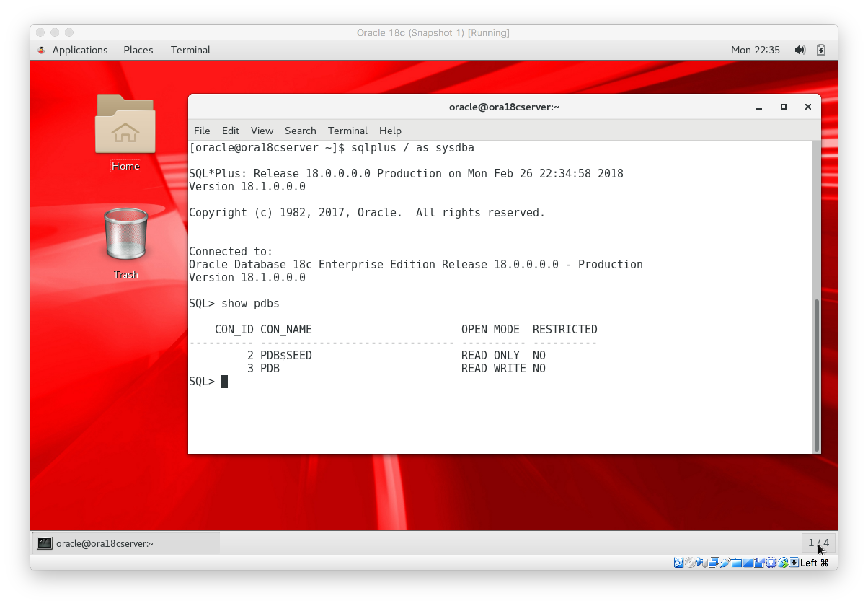Click the 'CON_ID' column header
868x606 pixels.
pos(234,329)
